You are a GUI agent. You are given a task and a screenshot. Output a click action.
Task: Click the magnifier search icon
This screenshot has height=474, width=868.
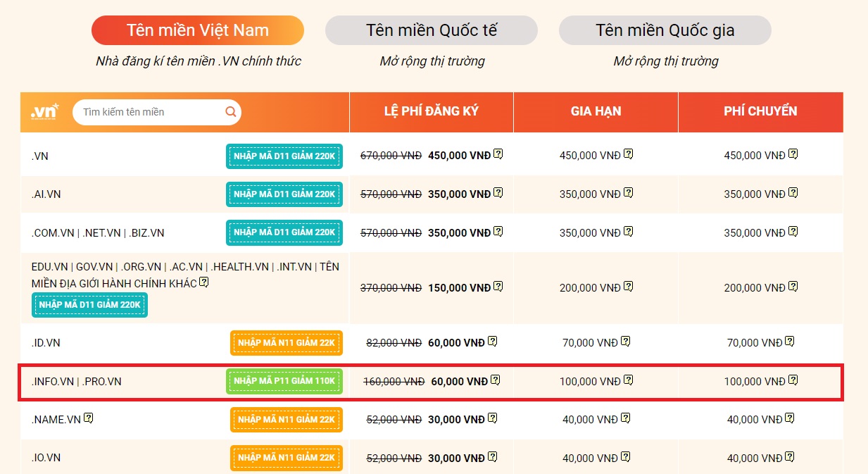click(x=230, y=112)
